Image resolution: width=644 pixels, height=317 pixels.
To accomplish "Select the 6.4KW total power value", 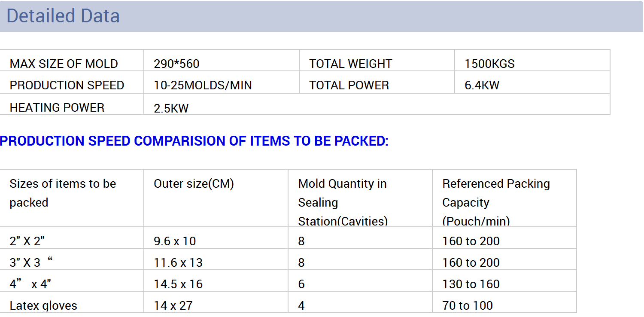I will [482, 85].
